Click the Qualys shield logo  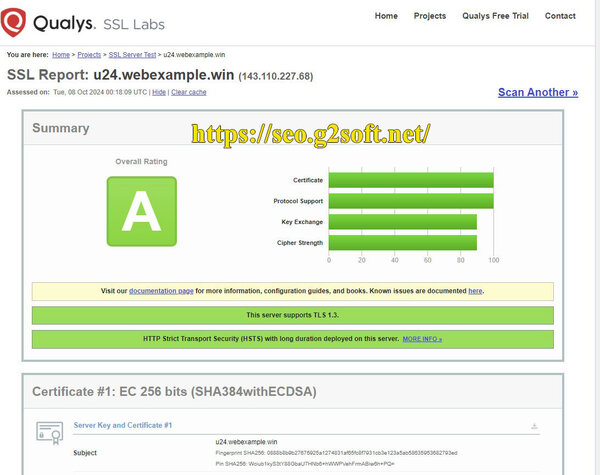13,22
